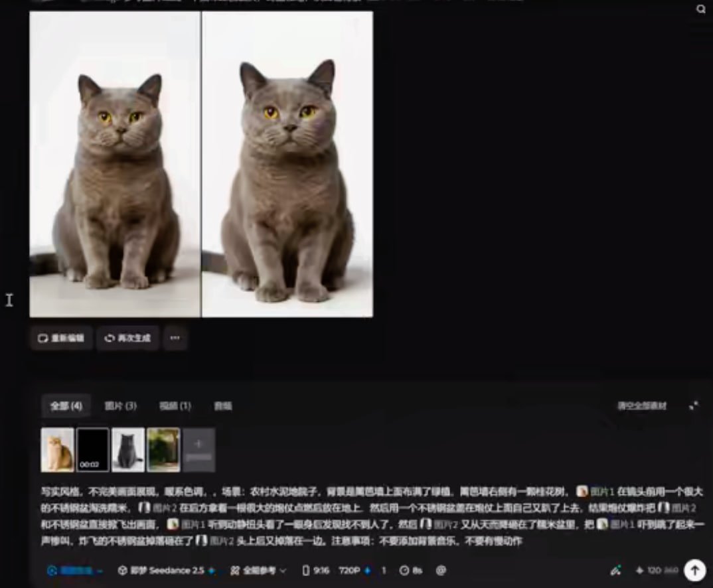Open the blue generation mode dropdown
This screenshot has width=713, height=588.
pyautogui.click(x=75, y=571)
